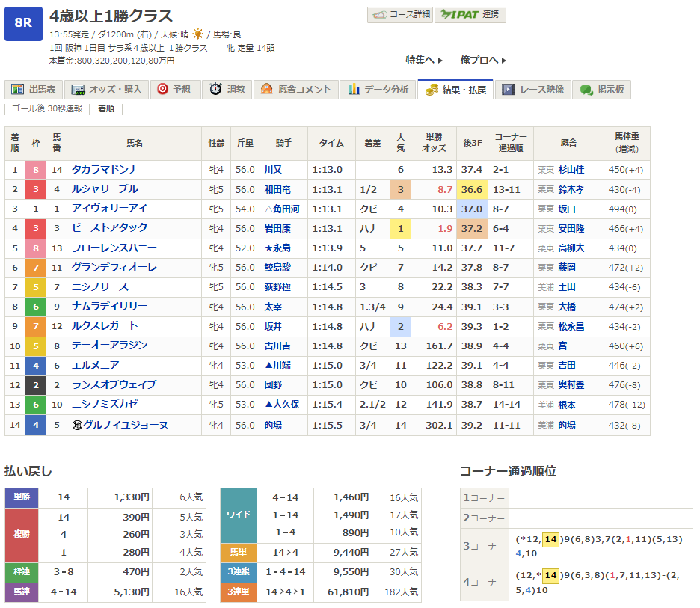Click the black 枠 2 color cell

pyautogui.click(x=35, y=384)
